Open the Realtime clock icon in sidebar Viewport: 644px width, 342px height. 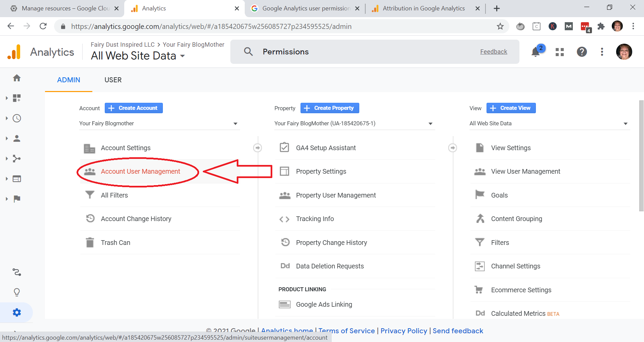point(17,118)
